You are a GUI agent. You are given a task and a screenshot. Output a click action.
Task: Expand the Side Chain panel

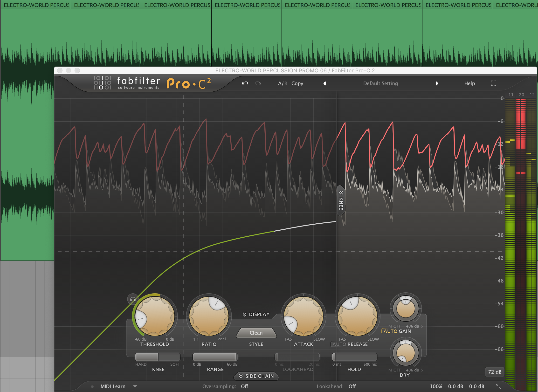[x=256, y=376]
